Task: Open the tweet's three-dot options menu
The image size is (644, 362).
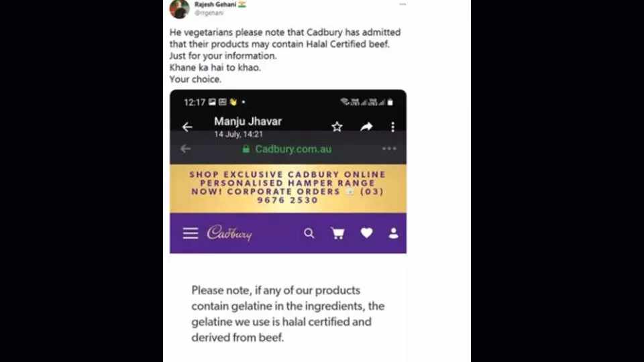Action: [x=402, y=5]
